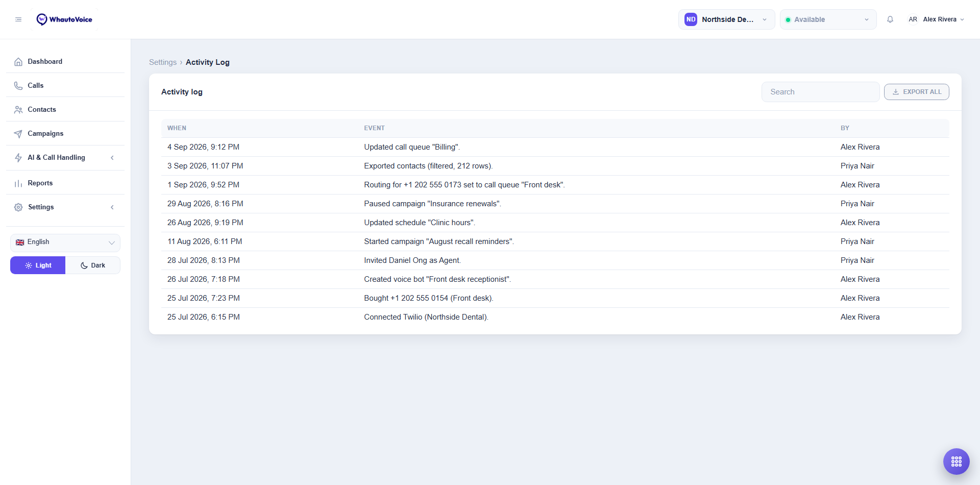Click 'Updated schedule "Clinic hours".' event
980x485 pixels.
[x=420, y=223]
